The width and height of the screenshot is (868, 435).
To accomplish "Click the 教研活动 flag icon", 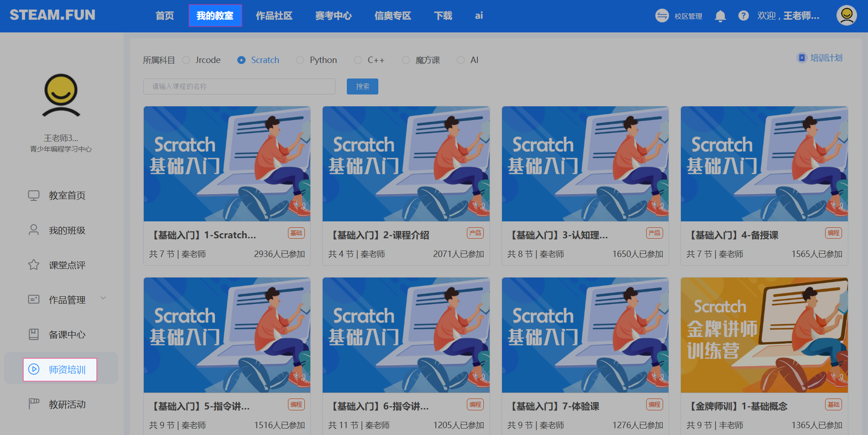I will point(34,404).
